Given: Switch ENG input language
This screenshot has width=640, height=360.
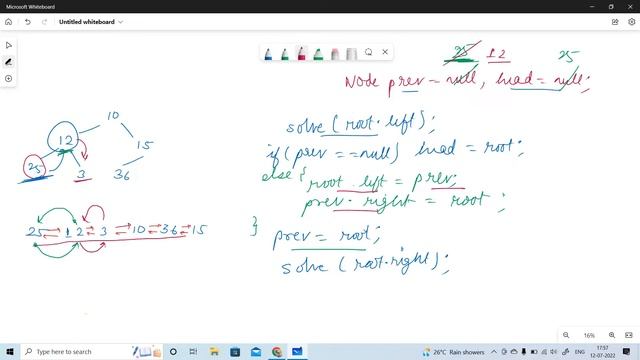Looking at the screenshot, I should click(580, 351).
